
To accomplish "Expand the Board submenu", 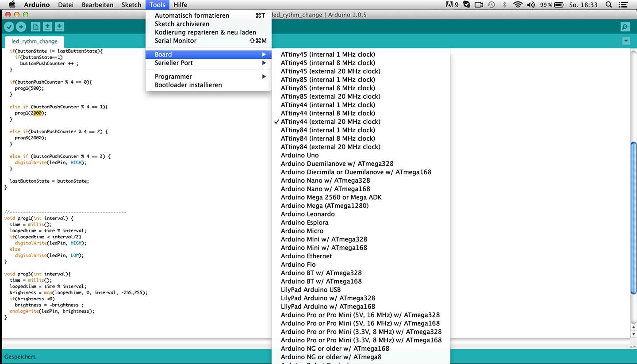I will [208, 54].
